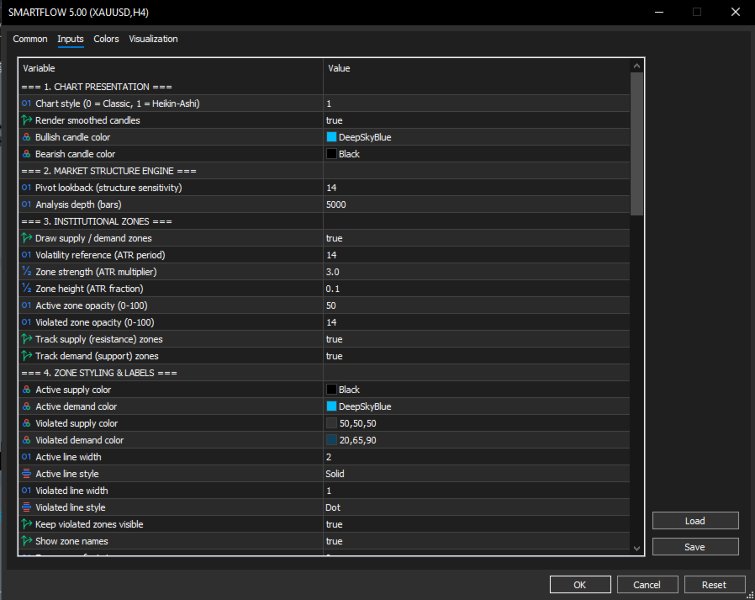The height and width of the screenshot is (600, 755).
Task: Click the line-style icon beside Active line style
Action: point(26,474)
